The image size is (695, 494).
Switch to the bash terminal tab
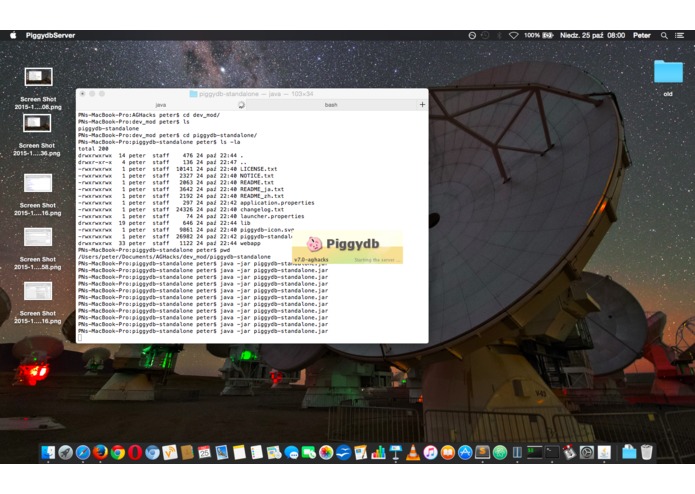(x=331, y=105)
